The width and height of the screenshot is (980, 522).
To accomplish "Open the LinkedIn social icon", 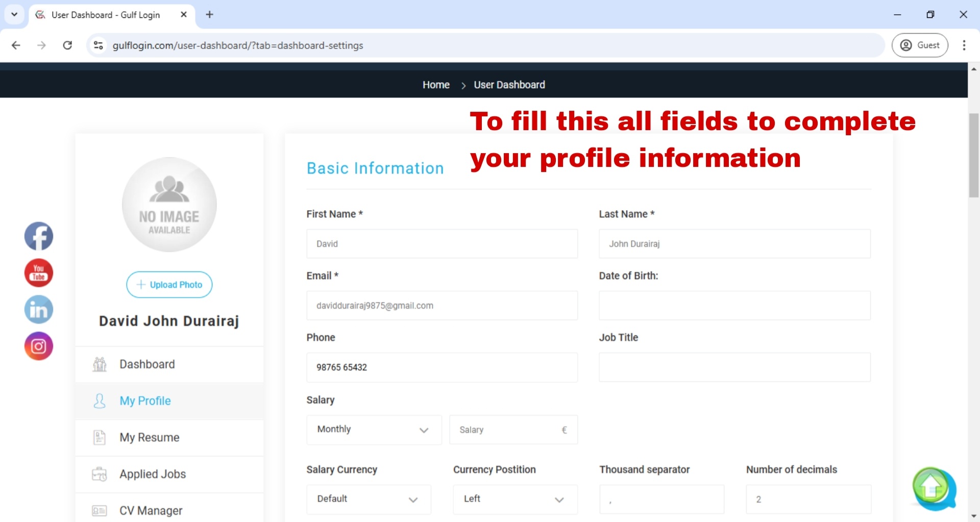I will 38,309.
